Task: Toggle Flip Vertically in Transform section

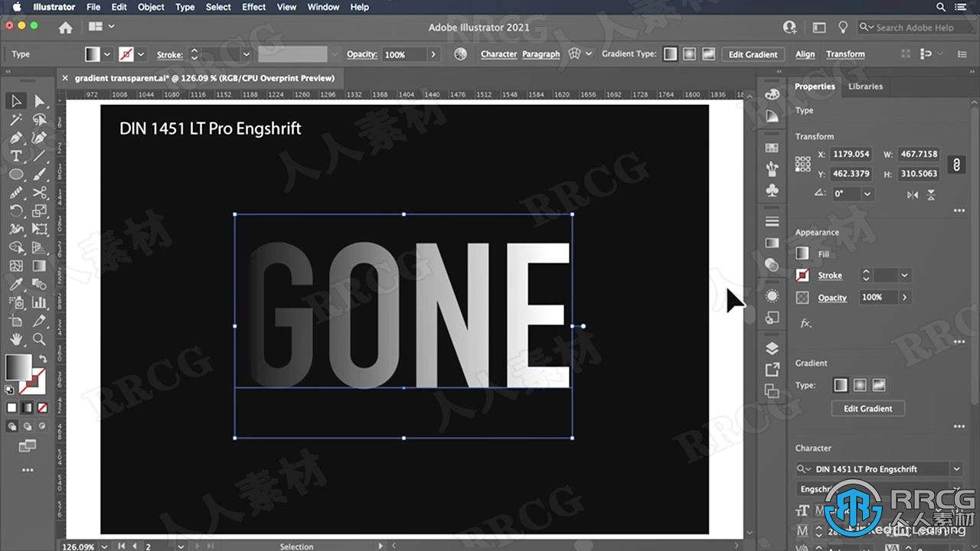Action: 931,194
